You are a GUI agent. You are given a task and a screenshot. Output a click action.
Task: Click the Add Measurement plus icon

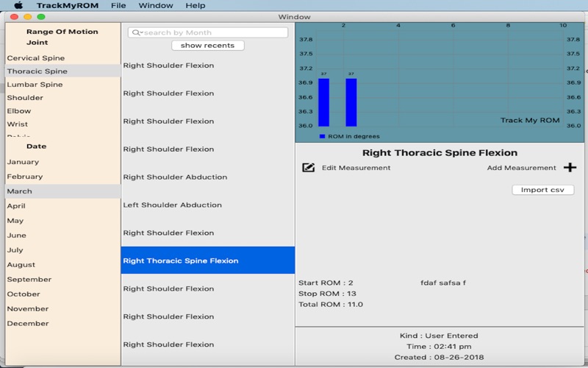[x=570, y=168]
